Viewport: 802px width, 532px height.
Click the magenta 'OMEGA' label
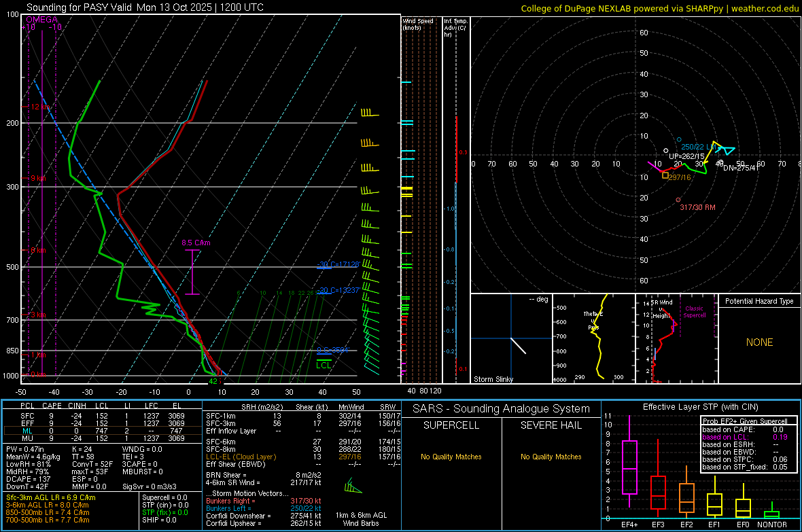42,20
